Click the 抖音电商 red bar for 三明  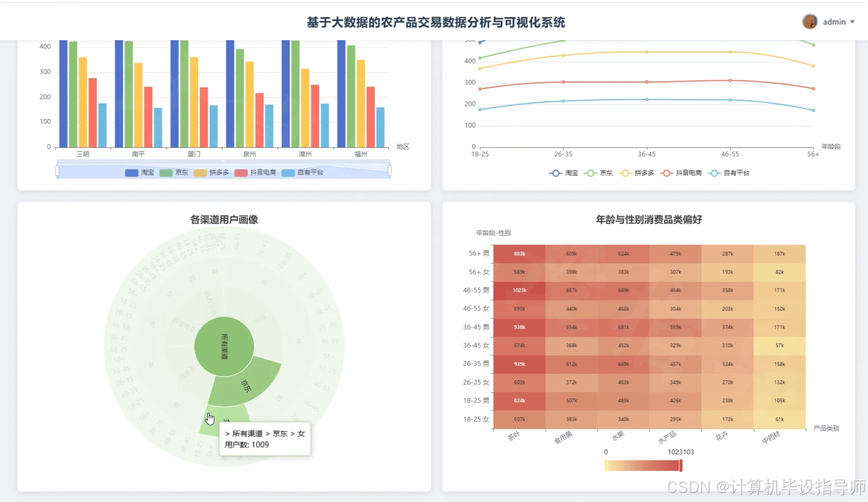point(93,113)
